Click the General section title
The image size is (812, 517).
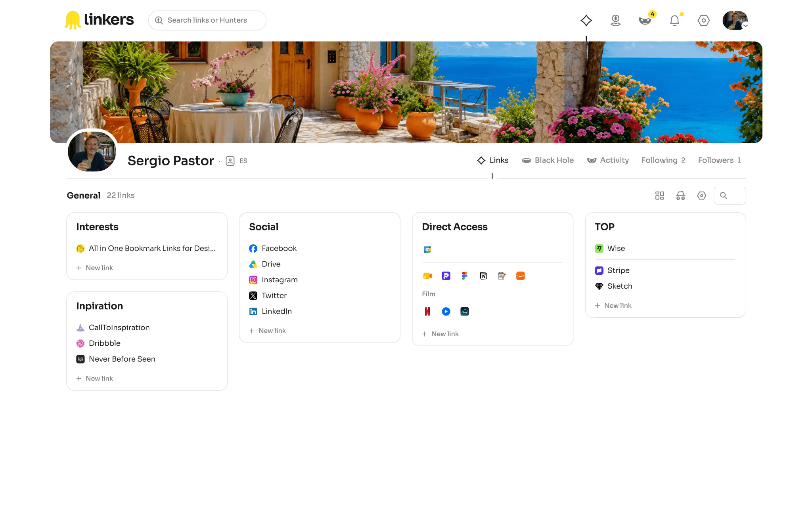[x=83, y=195]
